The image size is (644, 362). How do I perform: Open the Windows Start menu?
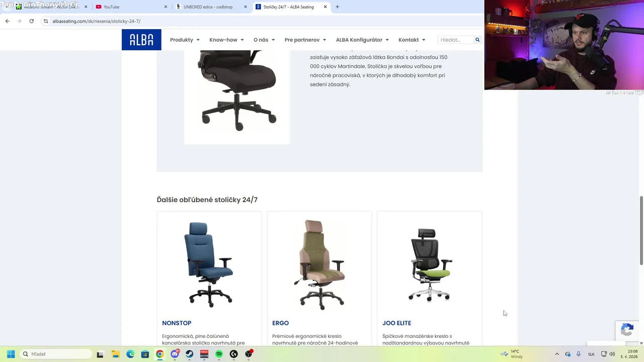point(11,354)
